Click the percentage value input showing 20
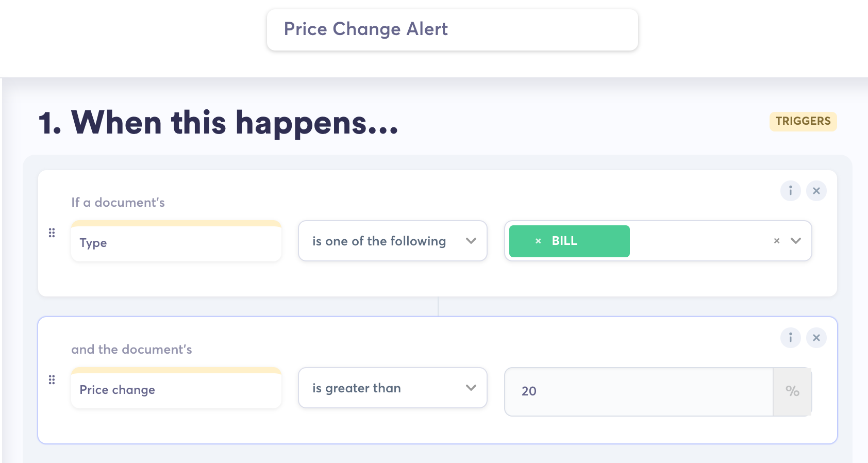The width and height of the screenshot is (868, 463). (638, 391)
